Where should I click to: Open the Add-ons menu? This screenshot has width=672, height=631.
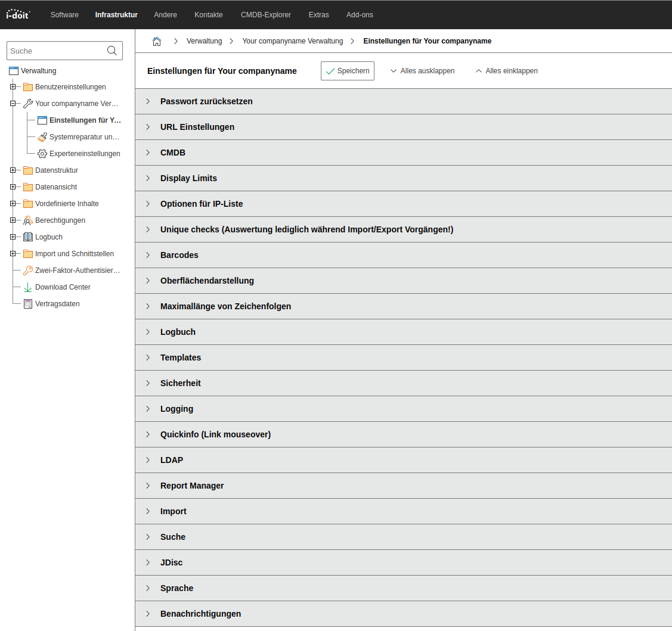tap(360, 15)
